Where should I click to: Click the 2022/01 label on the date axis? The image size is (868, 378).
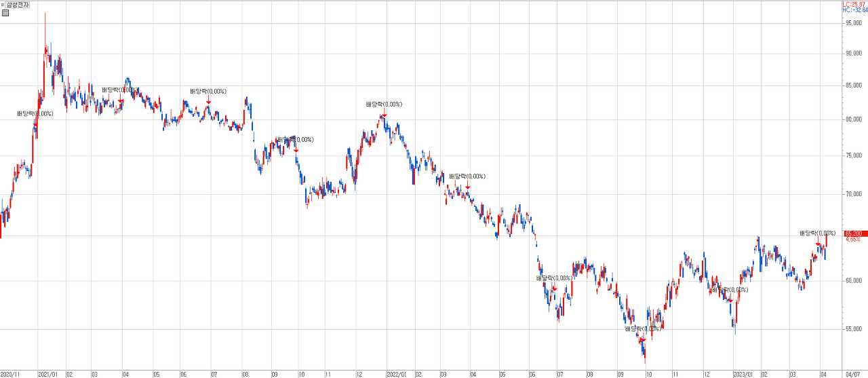395,374
